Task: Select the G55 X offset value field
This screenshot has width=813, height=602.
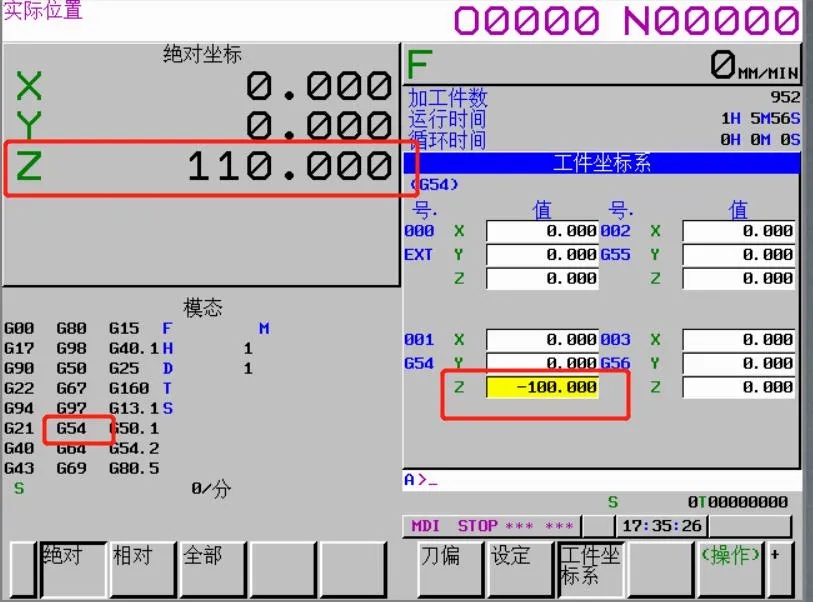Action: click(738, 231)
